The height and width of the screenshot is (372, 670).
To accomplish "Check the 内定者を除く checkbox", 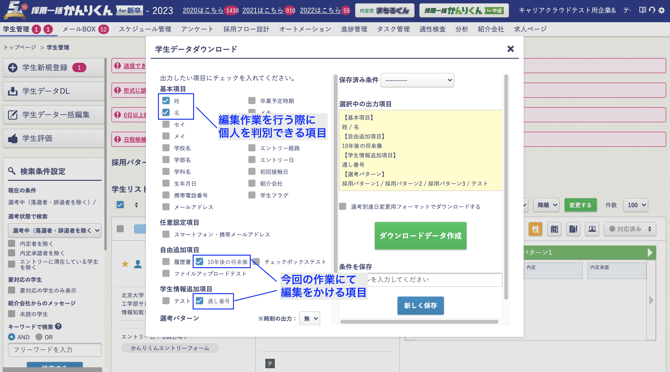I will click(12, 243).
